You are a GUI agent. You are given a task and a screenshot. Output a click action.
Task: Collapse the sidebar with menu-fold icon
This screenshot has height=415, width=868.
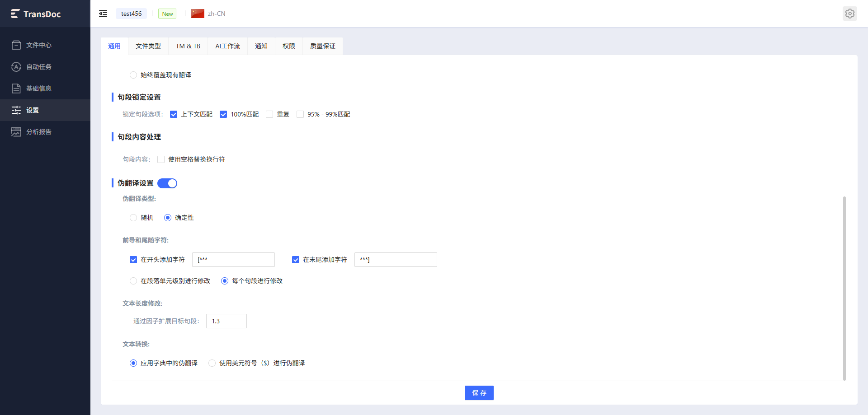coord(103,14)
